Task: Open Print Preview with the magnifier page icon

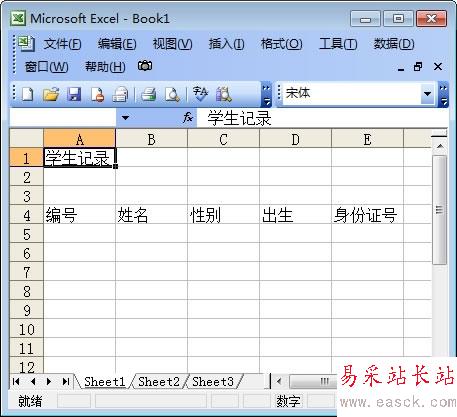Action: [172, 94]
